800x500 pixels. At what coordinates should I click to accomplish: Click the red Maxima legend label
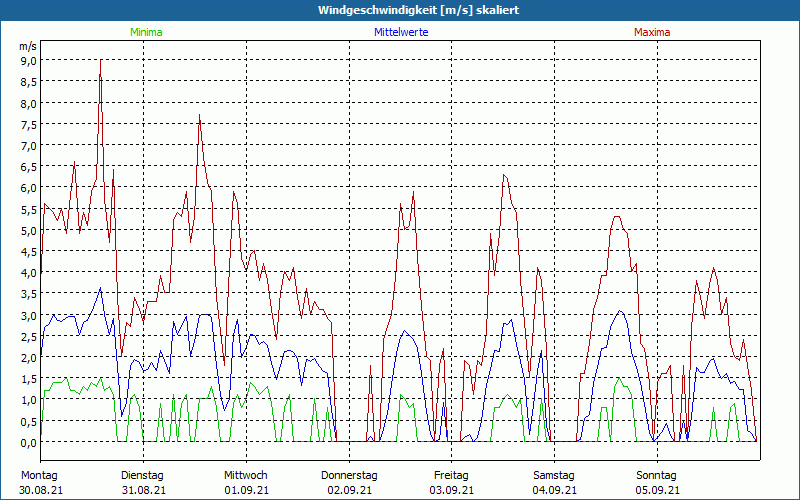652,32
